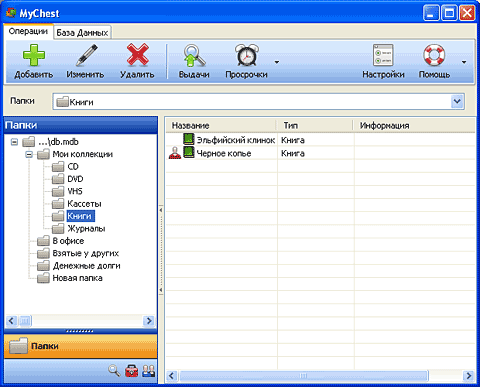Image resolution: width=480 pixels, height=387 pixels.
Task: Click the dotted navigation pane splitter grip
Action: 80,331
